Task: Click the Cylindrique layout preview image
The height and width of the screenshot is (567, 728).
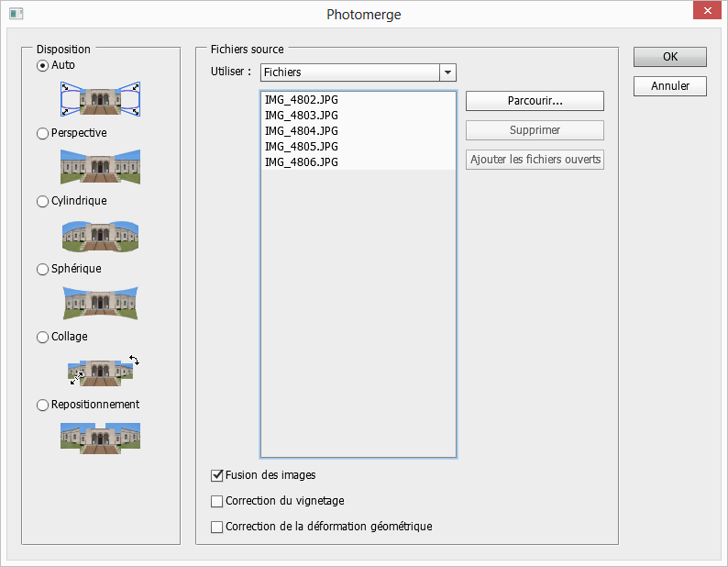Action: click(x=100, y=236)
